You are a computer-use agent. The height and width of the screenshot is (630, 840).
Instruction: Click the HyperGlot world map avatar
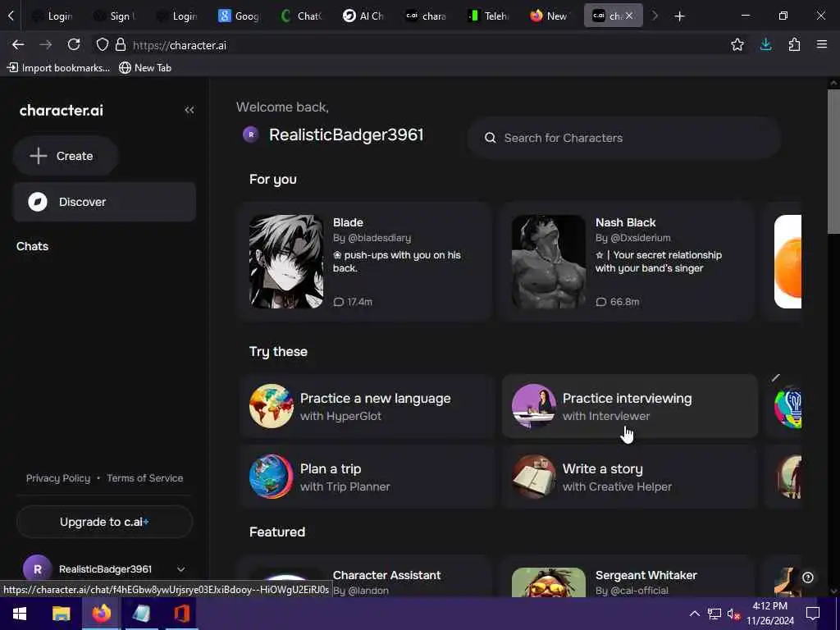point(271,406)
